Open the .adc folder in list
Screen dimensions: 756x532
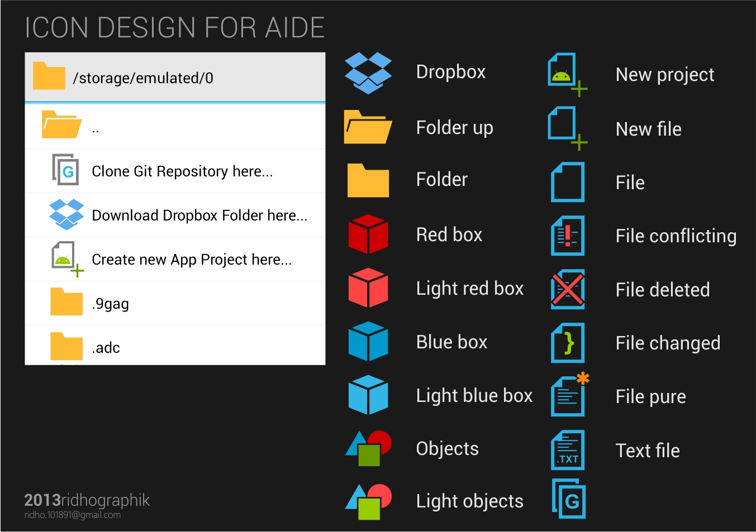[106, 348]
